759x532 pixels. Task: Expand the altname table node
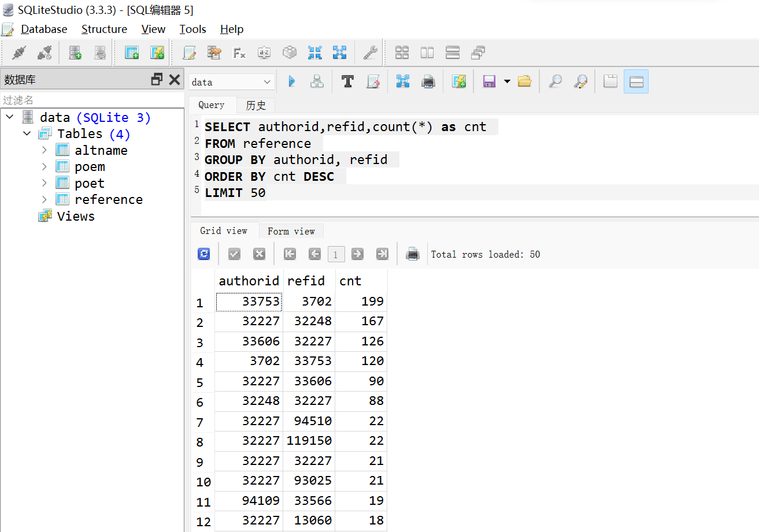45,150
